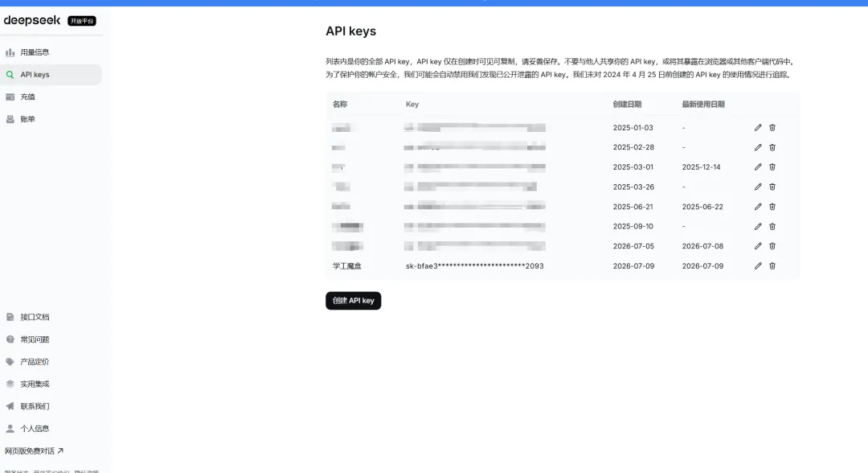
Task: Open 个人信息 via its person icon
Action: pyautogui.click(x=10, y=429)
